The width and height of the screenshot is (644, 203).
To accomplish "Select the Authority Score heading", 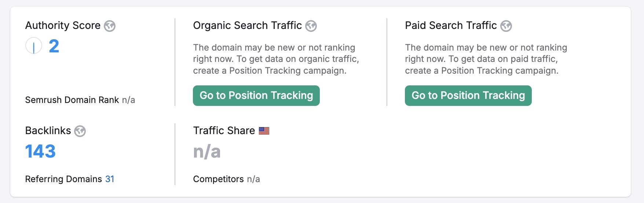I will tap(63, 26).
